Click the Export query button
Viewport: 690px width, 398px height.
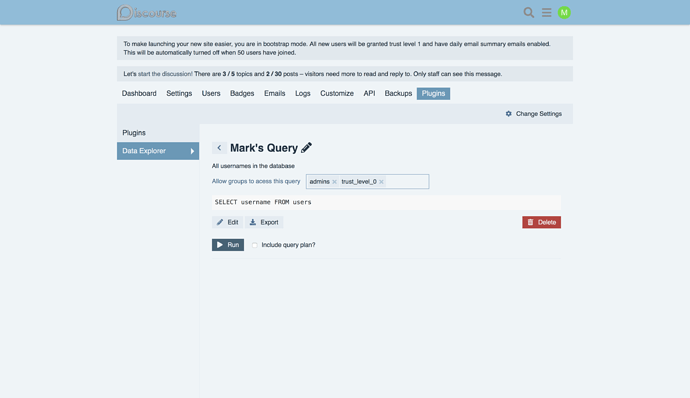coord(264,222)
